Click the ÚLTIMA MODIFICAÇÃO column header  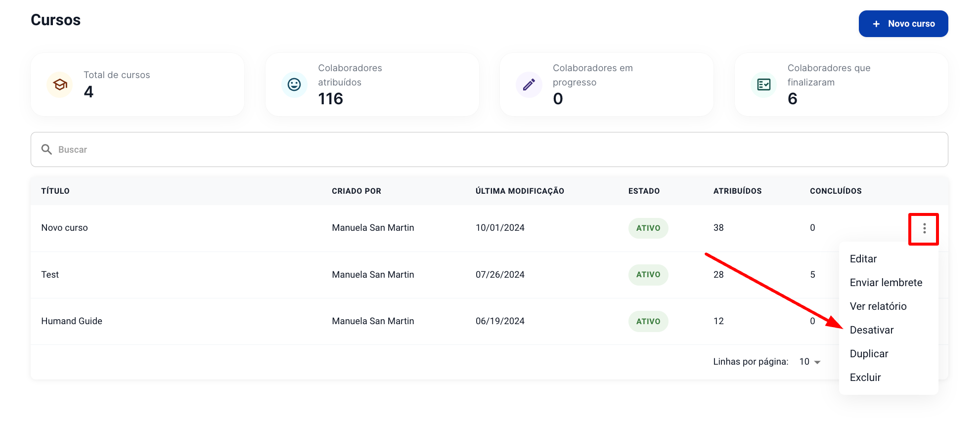[x=520, y=191]
